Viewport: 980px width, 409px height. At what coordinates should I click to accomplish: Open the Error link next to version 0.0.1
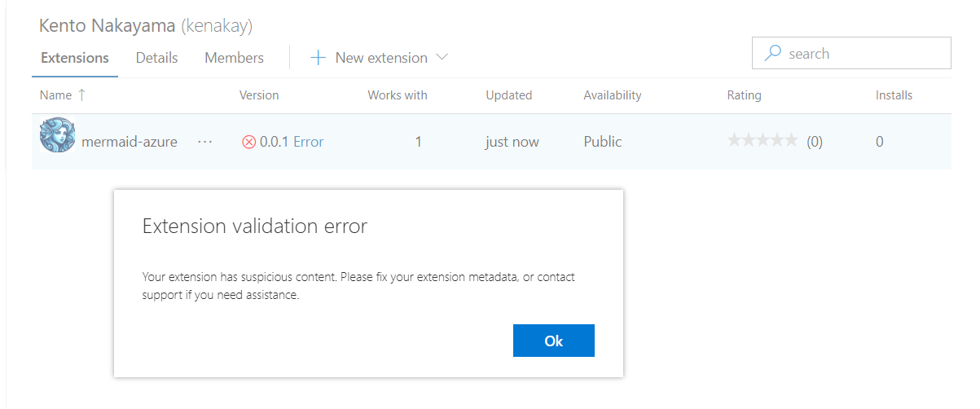[x=308, y=142]
